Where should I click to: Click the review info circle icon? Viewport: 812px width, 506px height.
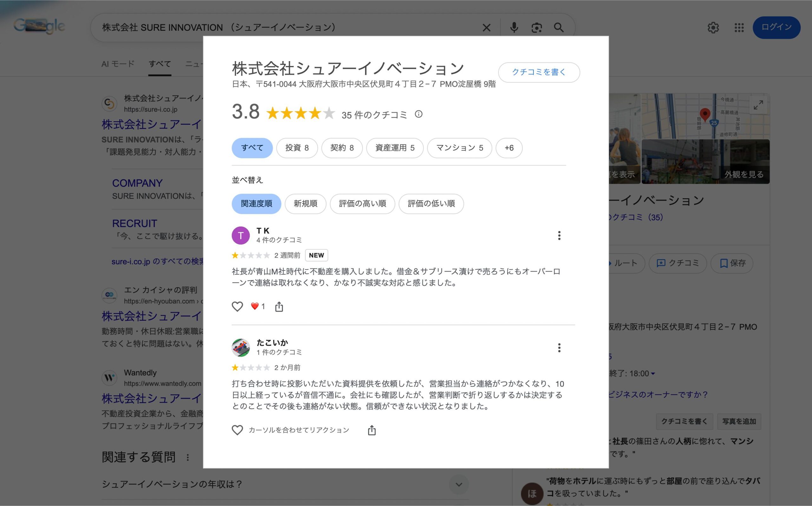[418, 115]
